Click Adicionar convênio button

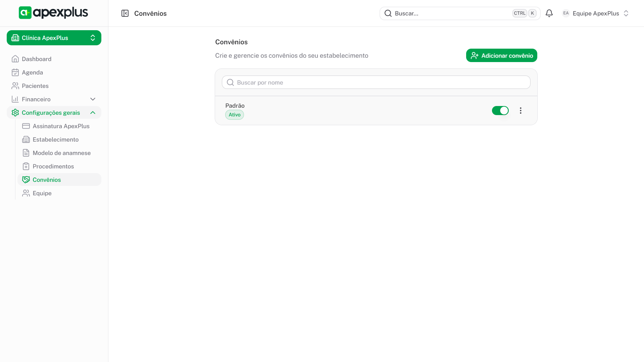pos(501,56)
